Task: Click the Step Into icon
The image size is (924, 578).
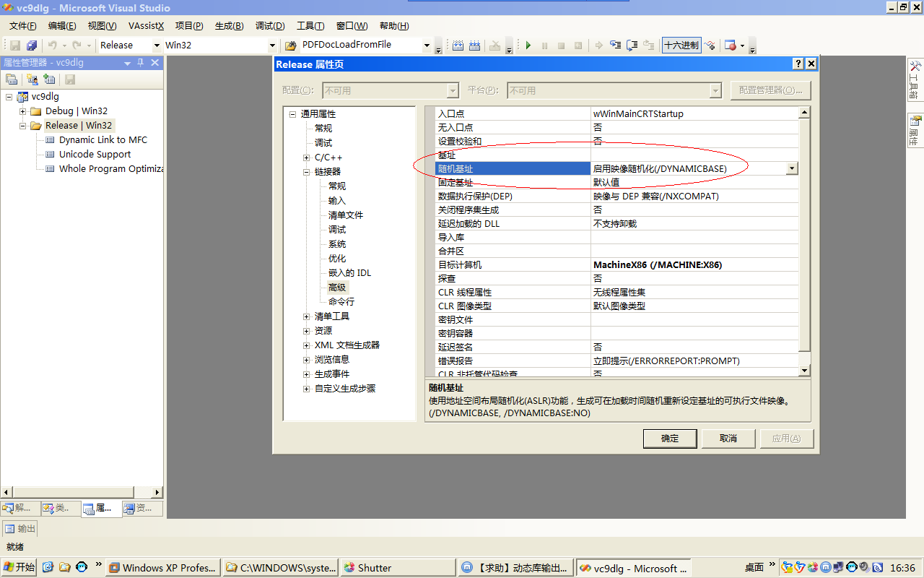Action: [x=616, y=46]
